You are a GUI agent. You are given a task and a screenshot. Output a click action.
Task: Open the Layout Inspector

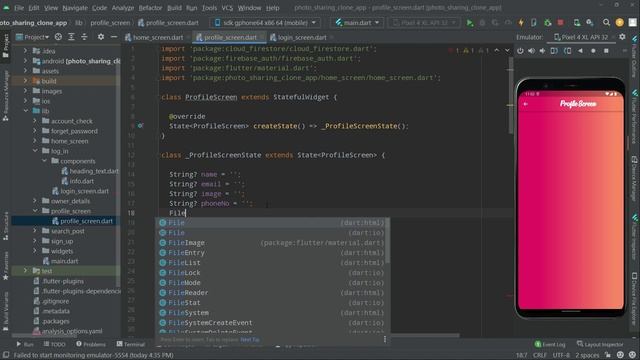click(x=600, y=344)
